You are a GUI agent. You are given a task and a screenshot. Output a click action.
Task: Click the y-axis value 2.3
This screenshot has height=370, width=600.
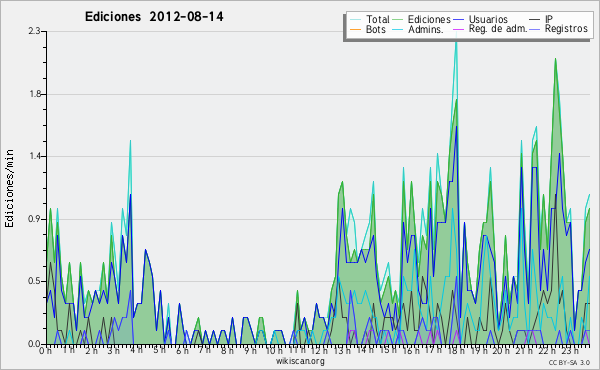click(x=34, y=31)
